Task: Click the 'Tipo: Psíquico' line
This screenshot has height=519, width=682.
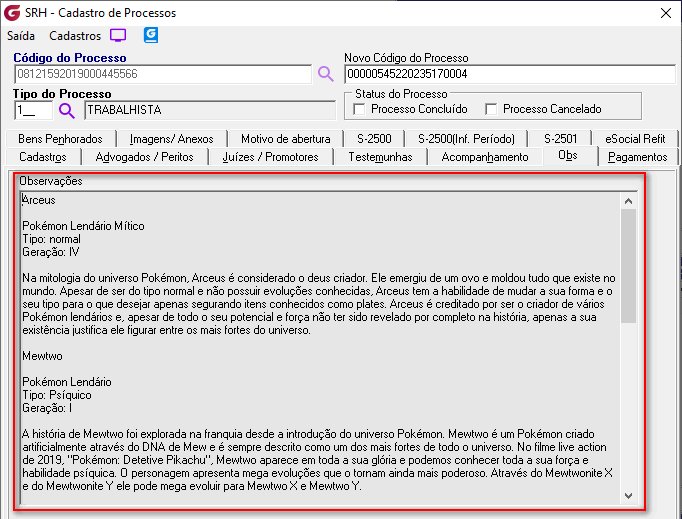Action: [57, 395]
